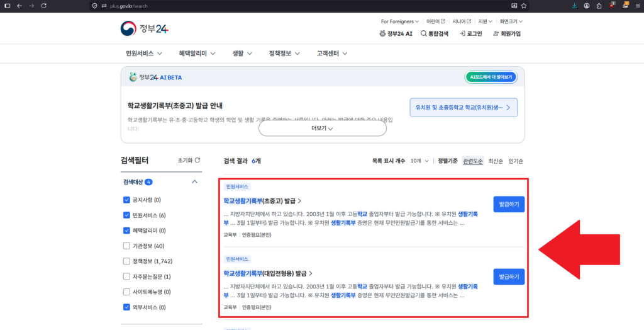Viewport: 644px width, 330px height.
Task: Click the address bar URL plus.gov.kr/search
Action: coord(128,6)
